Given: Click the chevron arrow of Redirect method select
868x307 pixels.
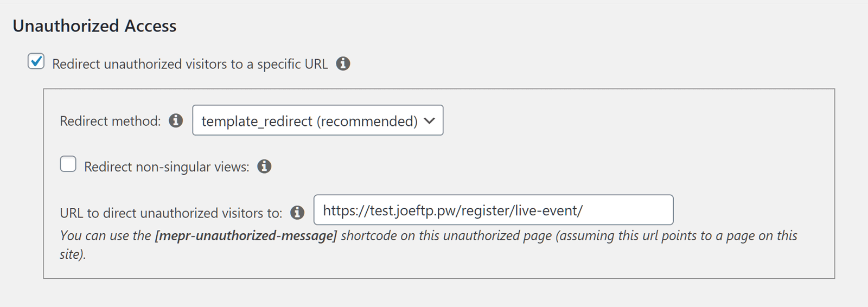Looking at the screenshot, I should [430, 121].
